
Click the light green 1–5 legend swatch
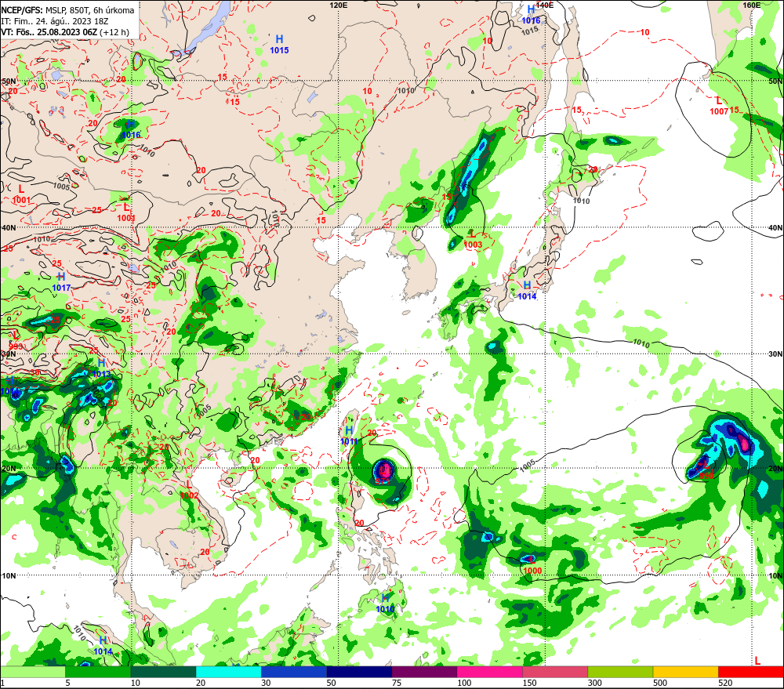[33, 672]
